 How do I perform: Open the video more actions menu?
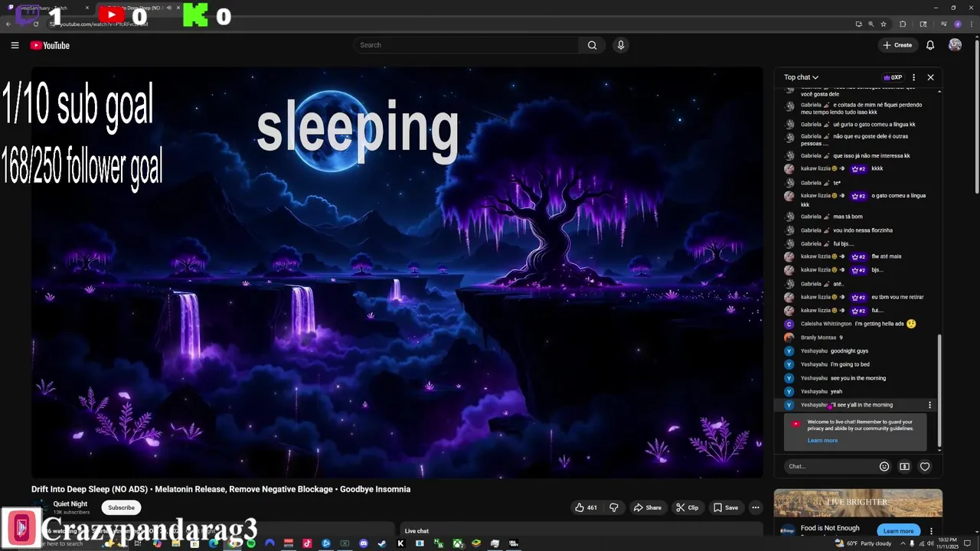pos(756,507)
